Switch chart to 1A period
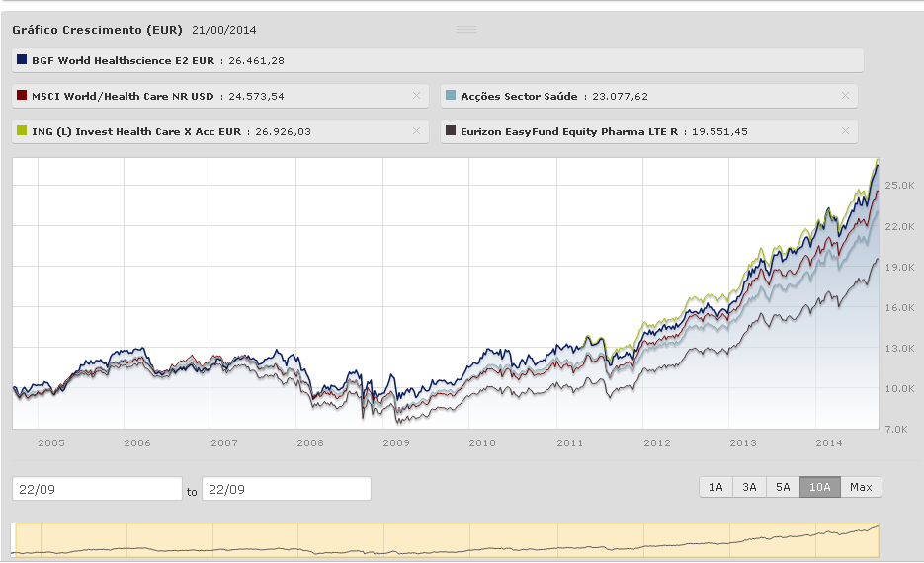The image size is (924, 563). coord(715,487)
